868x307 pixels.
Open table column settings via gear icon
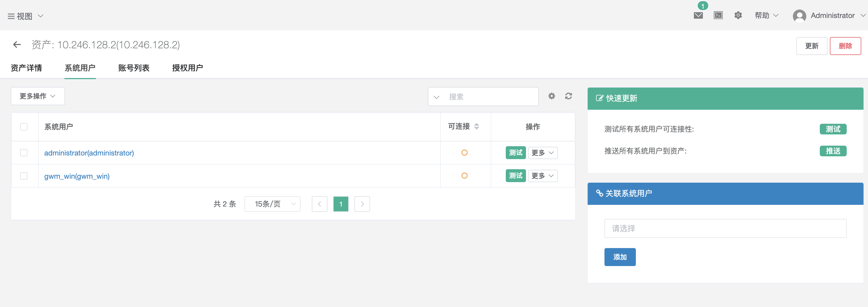click(x=551, y=96)
